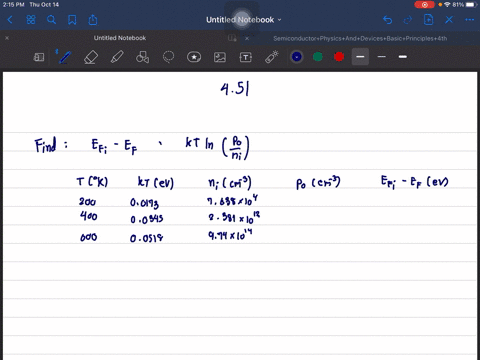Tap the split view icon beside tabs

(232, 38)
